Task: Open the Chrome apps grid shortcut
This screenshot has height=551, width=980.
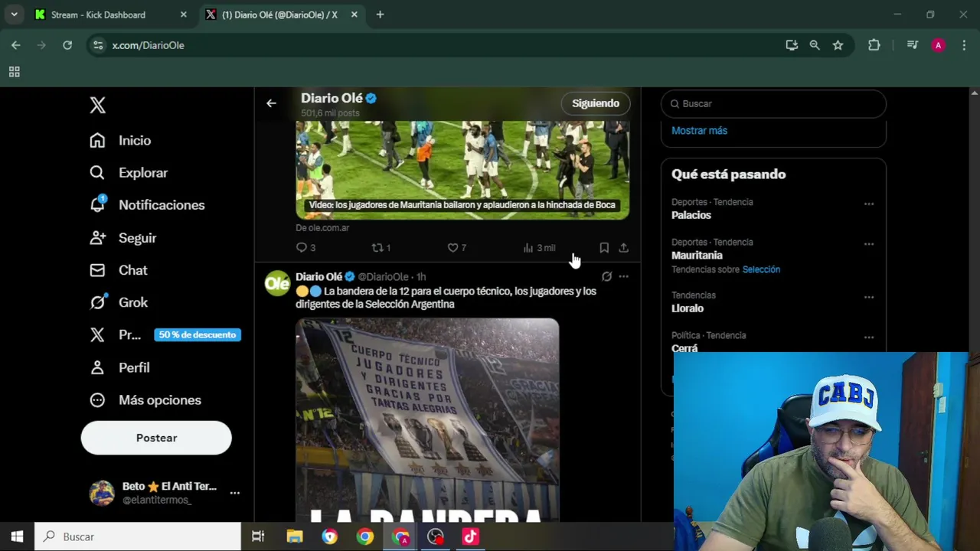Action: (x=14, y=72)
